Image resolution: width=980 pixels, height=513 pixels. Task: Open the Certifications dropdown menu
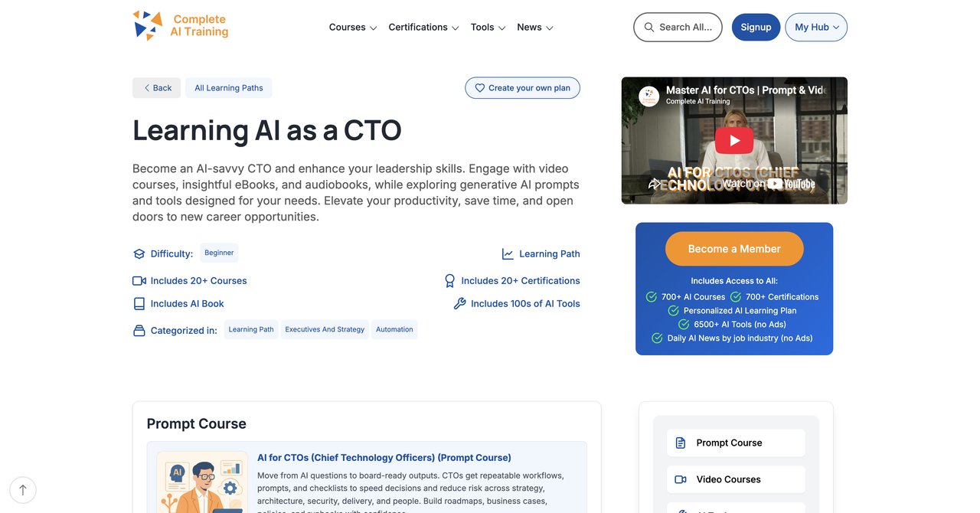[x=423, y=27]
